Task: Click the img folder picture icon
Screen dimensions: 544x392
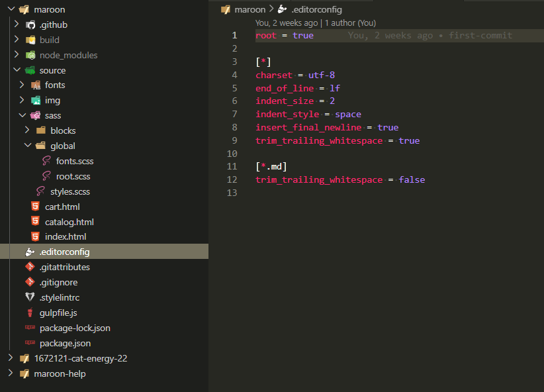Action: (x=36, y=101)
